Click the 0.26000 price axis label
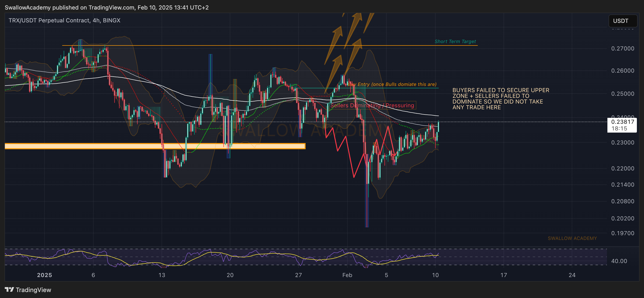 click(623, 71)
